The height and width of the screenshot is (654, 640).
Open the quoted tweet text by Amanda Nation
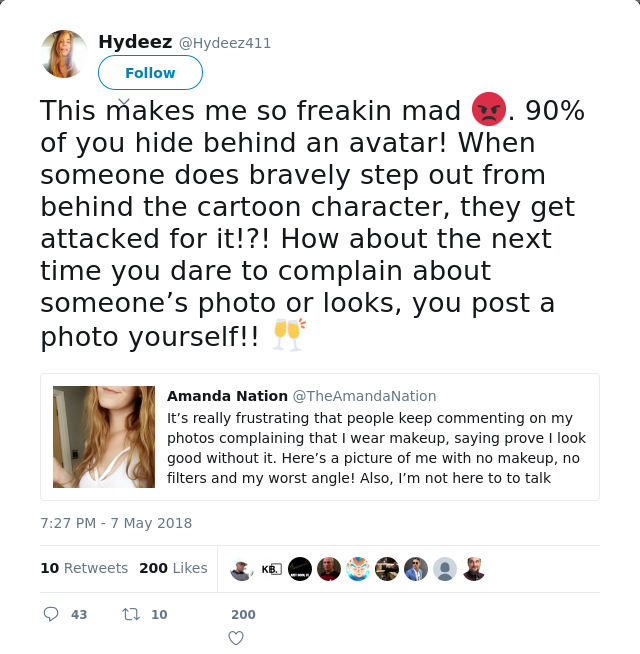pos(376,448)
